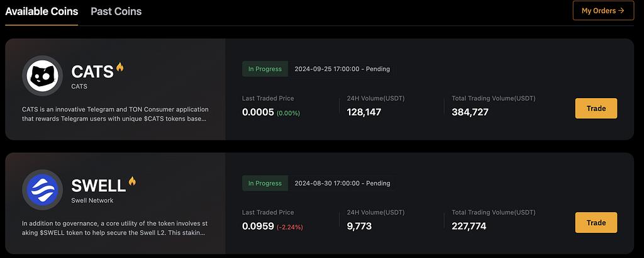Image resolution: width=644 pixels, height=258 pixels.
Task: Open My Orders page
Action: pos(602,11)
